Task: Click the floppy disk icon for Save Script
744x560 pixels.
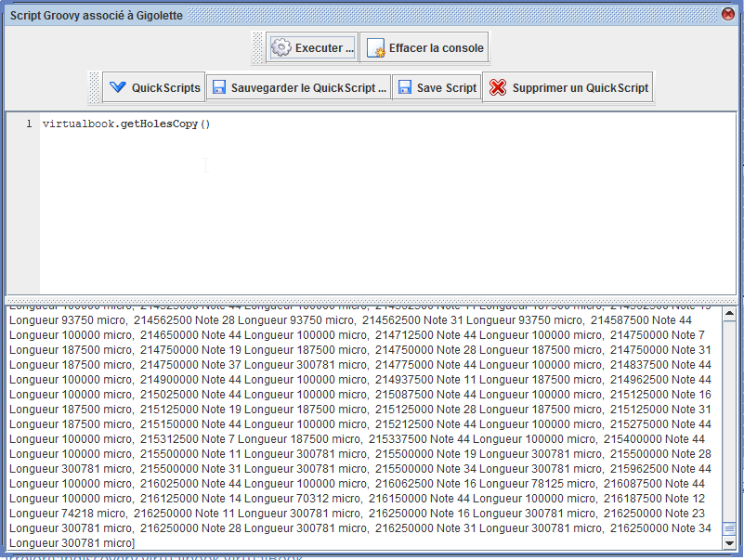Action: [x=405, y=88]
